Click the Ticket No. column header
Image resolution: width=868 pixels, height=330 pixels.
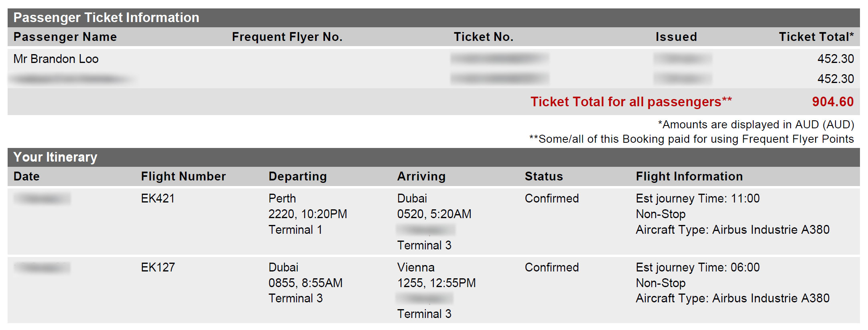pyautogui.click(x=483, y=37)
